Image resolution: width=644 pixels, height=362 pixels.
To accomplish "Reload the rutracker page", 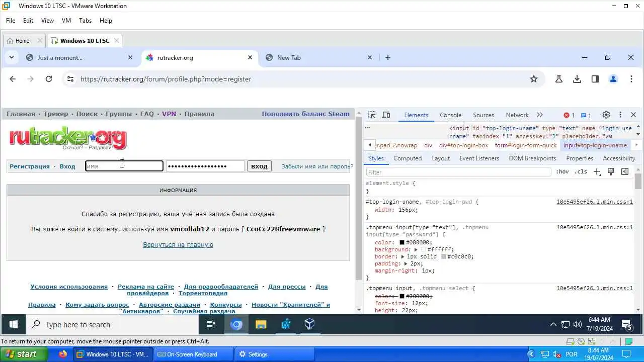I will (49, 79).
